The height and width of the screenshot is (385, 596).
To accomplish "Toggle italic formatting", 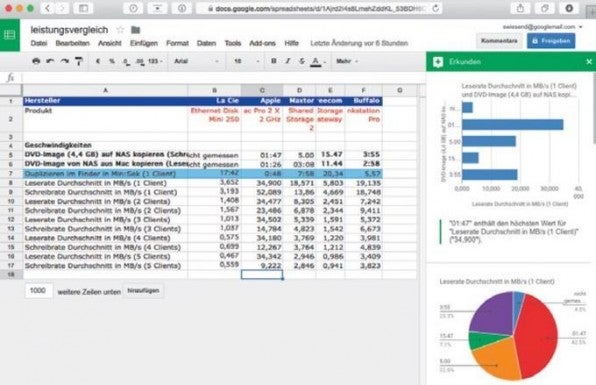I will click(288, 61).
